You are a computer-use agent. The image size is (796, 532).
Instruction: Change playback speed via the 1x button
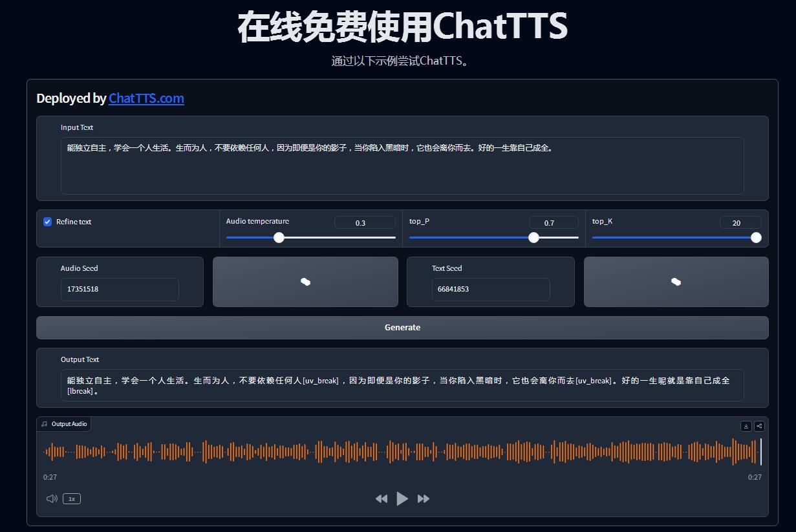coord(71,498)
